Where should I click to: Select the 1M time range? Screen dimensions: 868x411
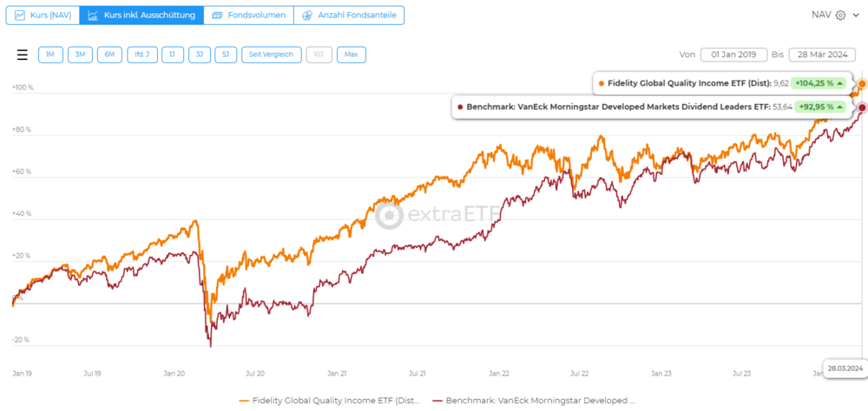click(x=50, y=55)
